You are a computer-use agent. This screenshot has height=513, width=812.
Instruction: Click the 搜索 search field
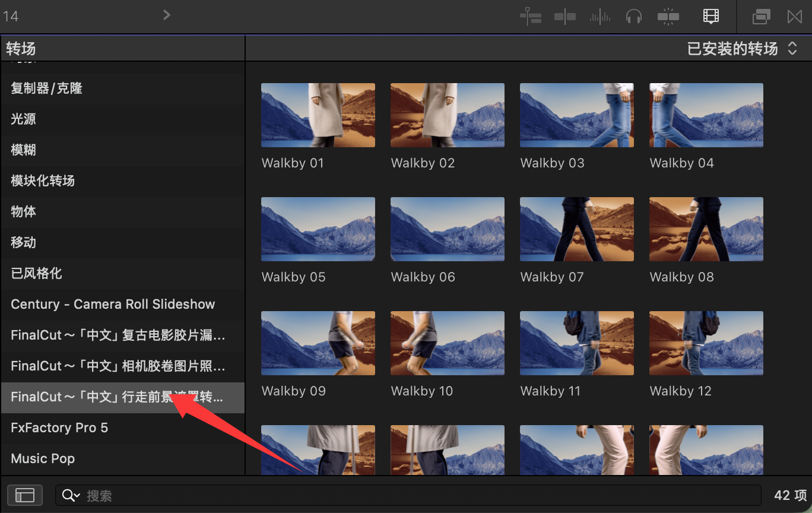[x=415, y=495]
